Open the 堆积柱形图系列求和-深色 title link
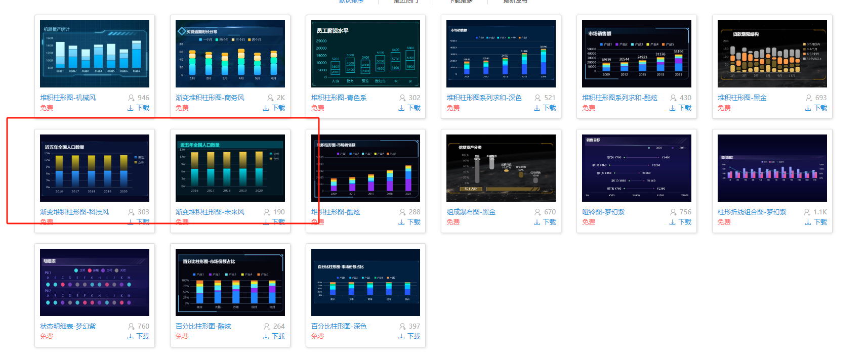This screenshot has width=868, height=361. (x=484, y=98)
